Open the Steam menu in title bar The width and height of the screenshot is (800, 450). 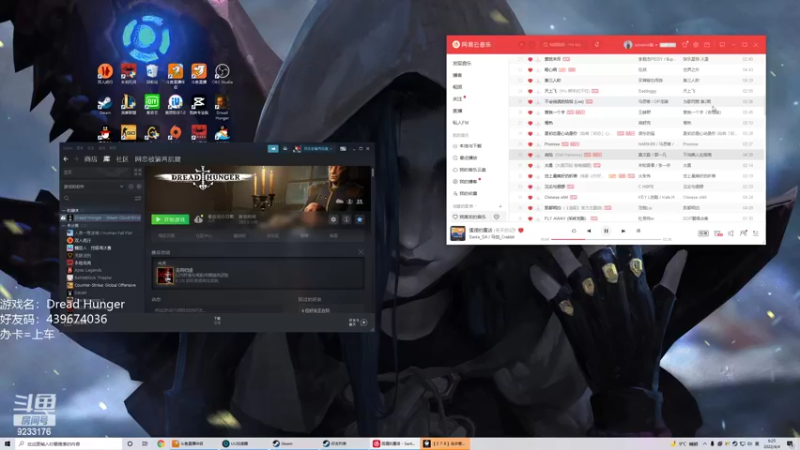click(x=68, y=148)
